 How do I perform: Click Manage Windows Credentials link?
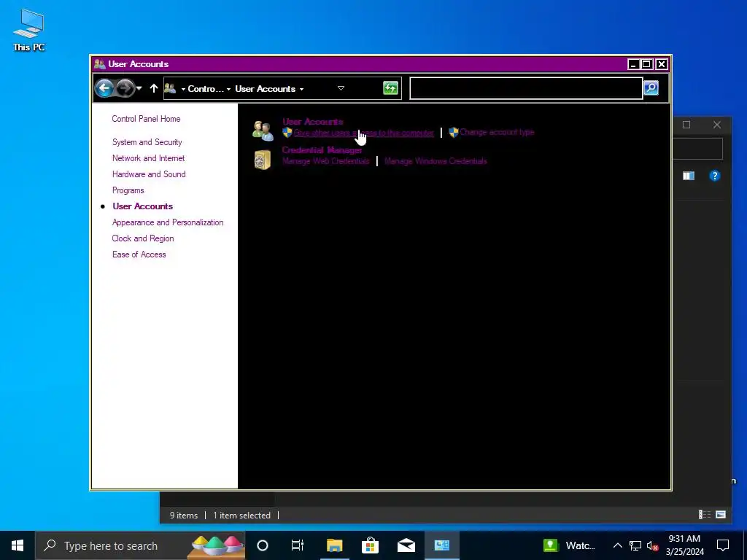pyautogui.click(x=436, y=161)
